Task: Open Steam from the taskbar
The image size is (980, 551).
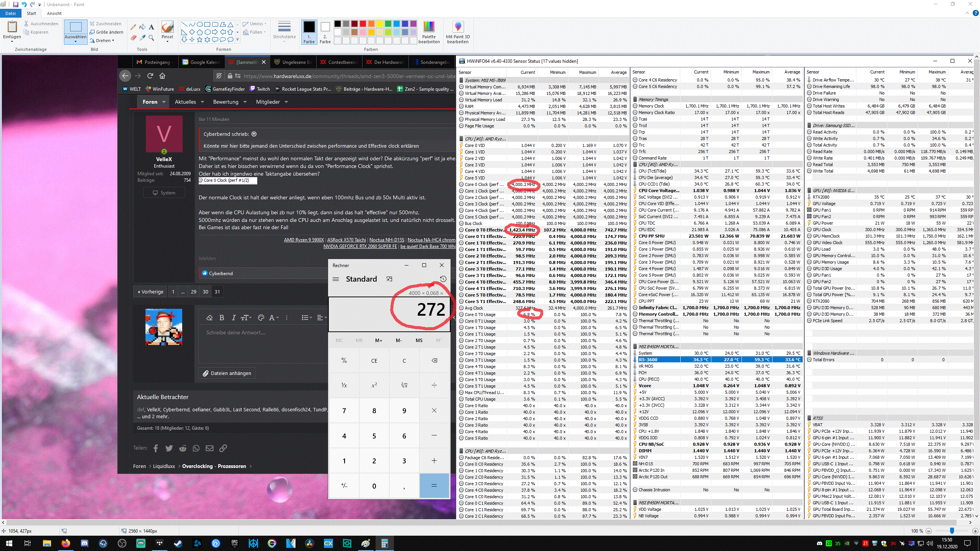Action: pyautogui.click(x=178, y=543)
